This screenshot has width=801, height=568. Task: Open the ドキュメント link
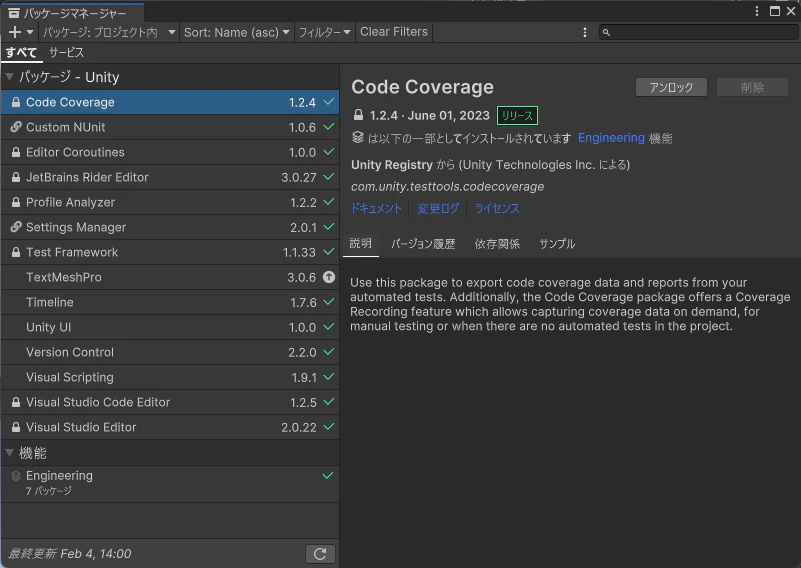pyautogui.click(x=376, y=208)
